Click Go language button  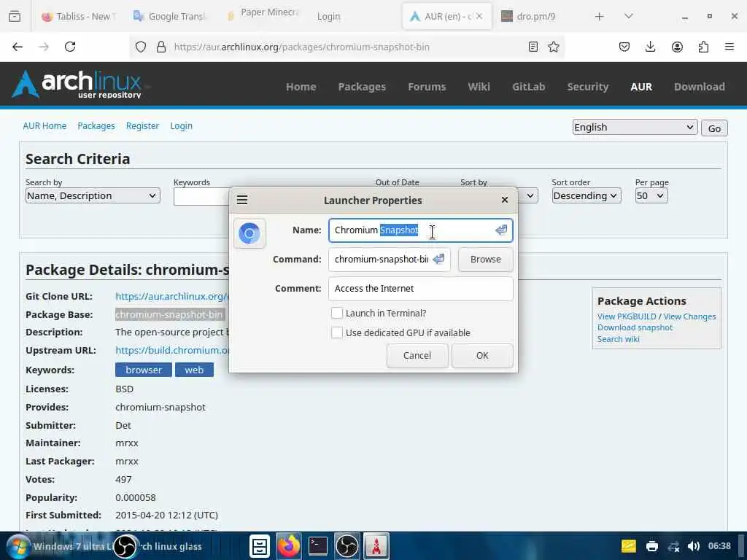[714, 128]
